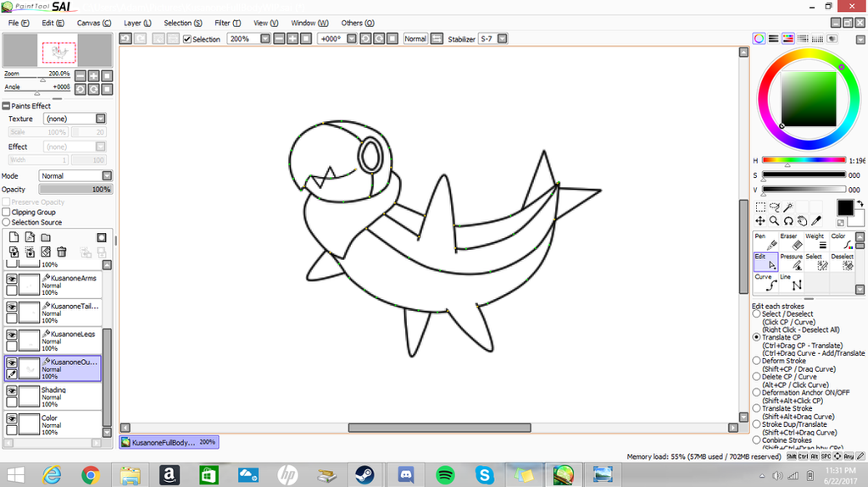Select the Curve tool
The height and width of the screenshot is (487, 868).
tap(765, 282)
